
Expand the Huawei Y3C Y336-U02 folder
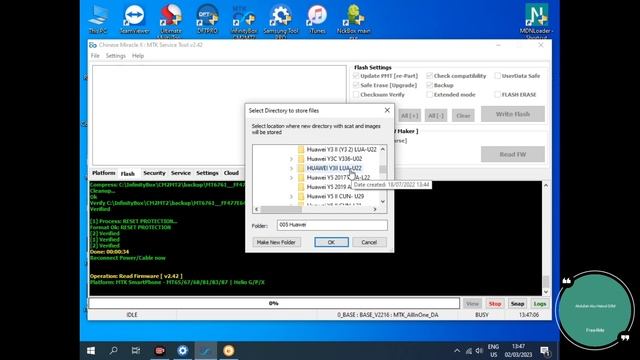pos(291,159)
